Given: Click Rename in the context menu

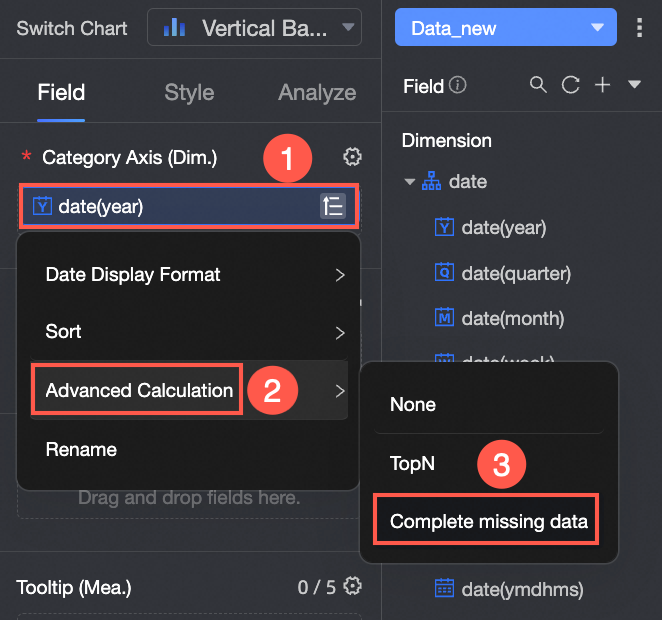Looking at the screenshot, I should click(82, 449).
